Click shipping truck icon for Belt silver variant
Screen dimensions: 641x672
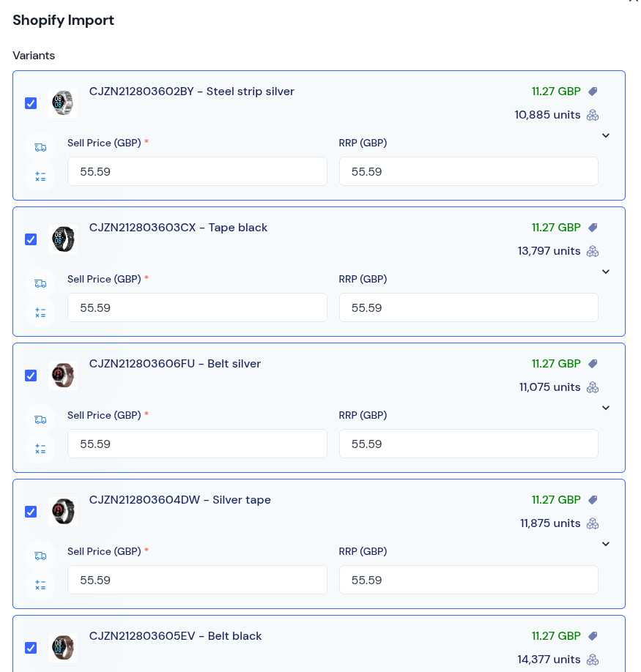point(40,419)
